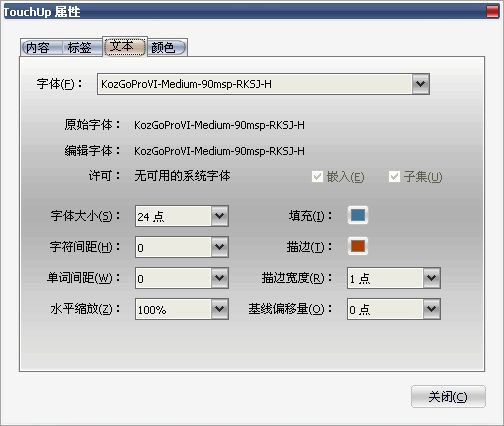Viewport: 504px width, 426px height.
Task: Expand the 字符间距 dropdown arrow
Action: 220,247
